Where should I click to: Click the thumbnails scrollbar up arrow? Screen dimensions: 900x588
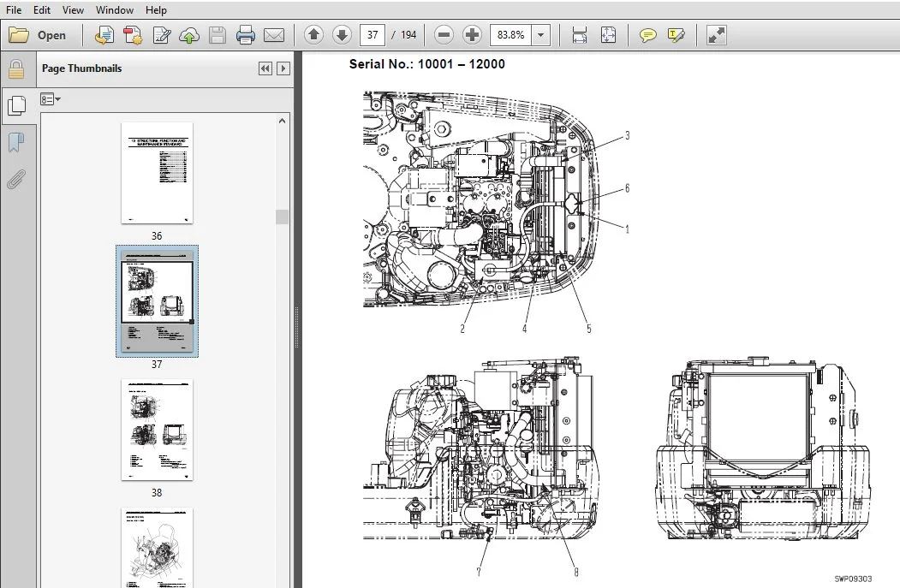(282, 121)
